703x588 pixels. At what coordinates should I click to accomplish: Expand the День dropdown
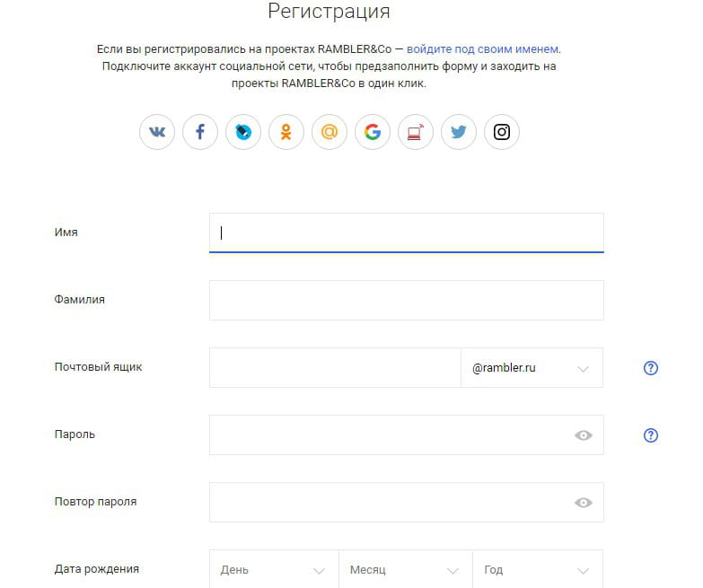click(273, 570)
